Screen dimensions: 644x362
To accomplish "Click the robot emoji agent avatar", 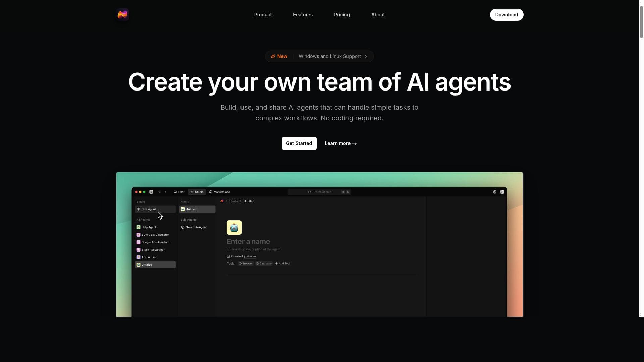I will coord(234,228).
